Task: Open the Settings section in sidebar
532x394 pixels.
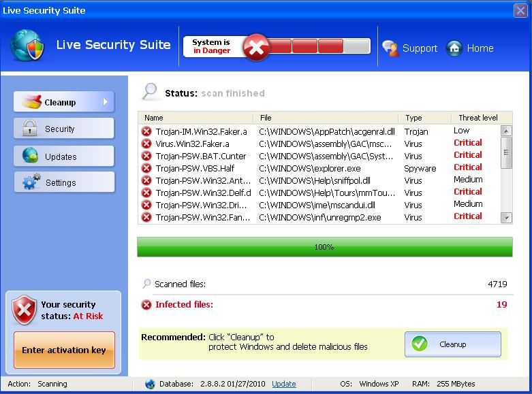Action: [x=64, y=182]
